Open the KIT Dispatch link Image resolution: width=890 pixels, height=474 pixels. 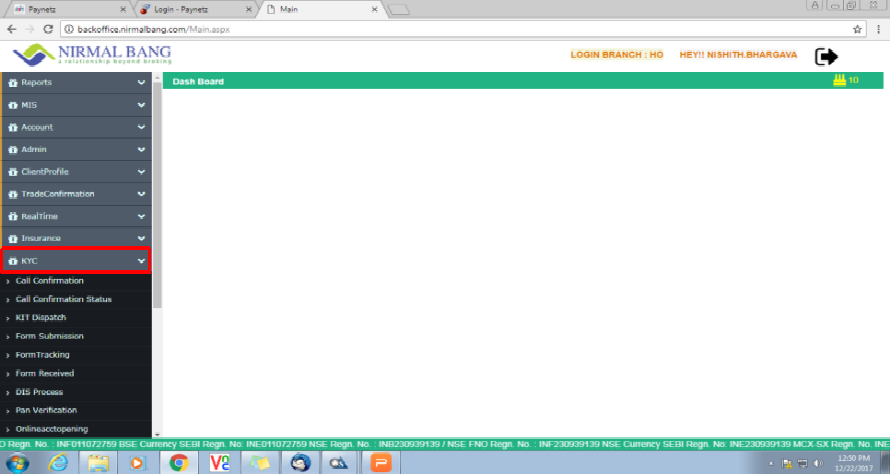[41, 317]
